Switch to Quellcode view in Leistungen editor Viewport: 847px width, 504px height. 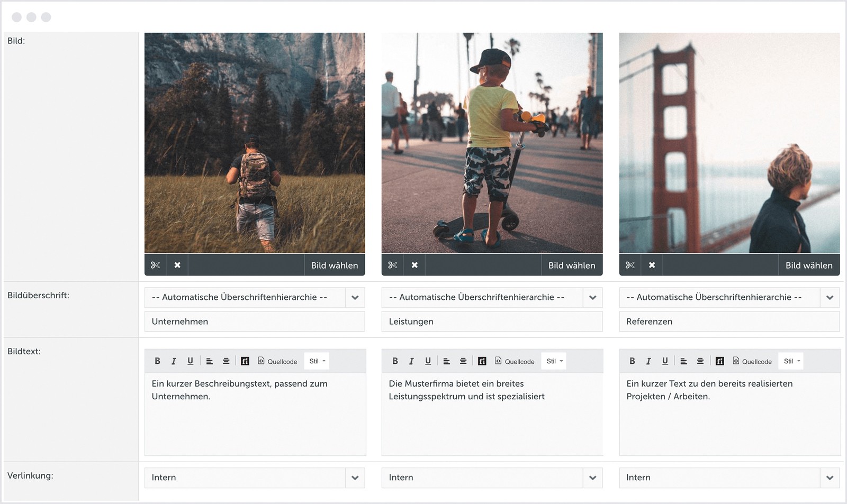coord(515,361)
